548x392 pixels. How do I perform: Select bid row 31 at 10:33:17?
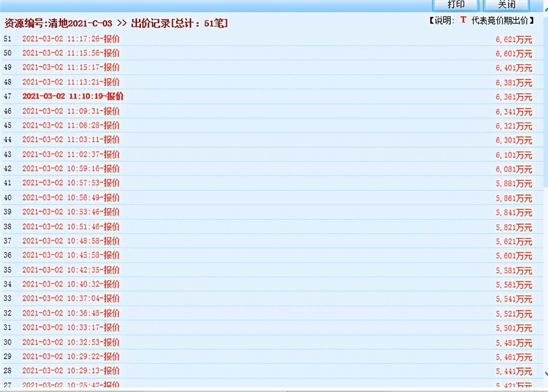tap(273, 327)
